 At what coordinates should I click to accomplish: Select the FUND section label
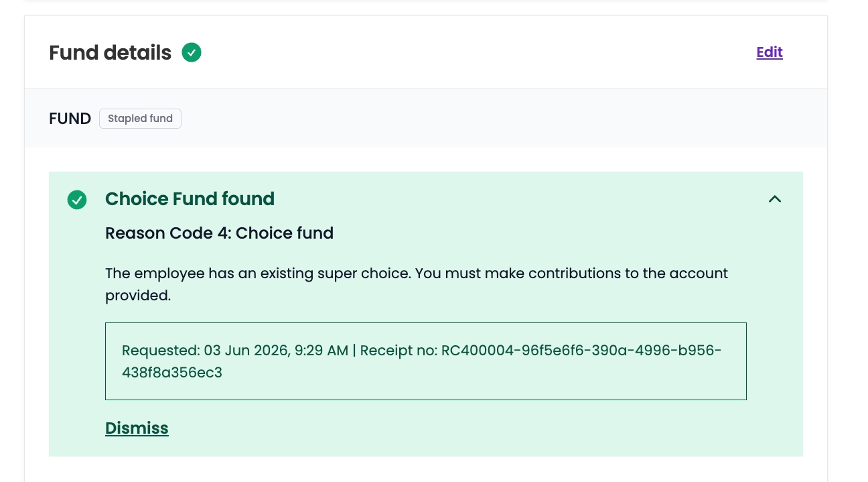[x=70, y=119]
